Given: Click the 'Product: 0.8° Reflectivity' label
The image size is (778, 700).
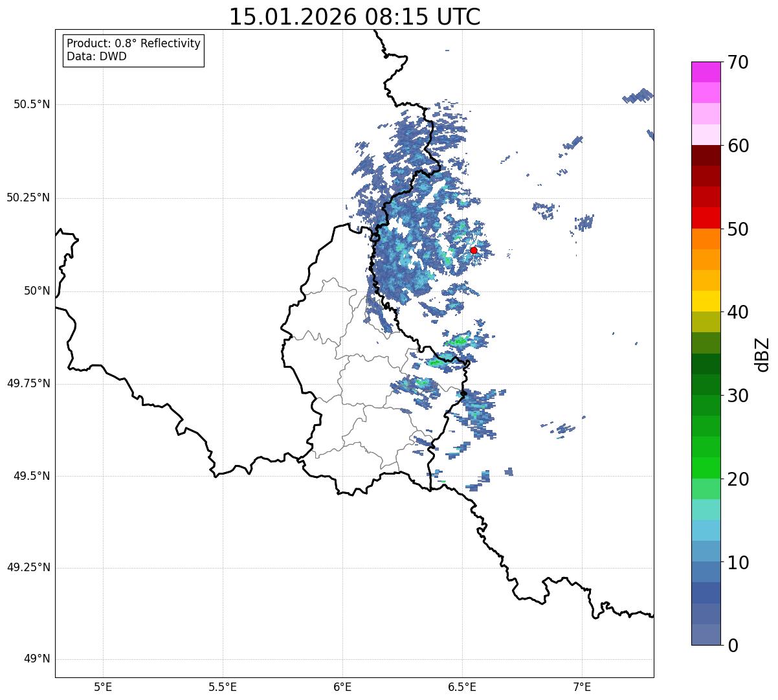Looking at the screenshot, I should (134, 43).
